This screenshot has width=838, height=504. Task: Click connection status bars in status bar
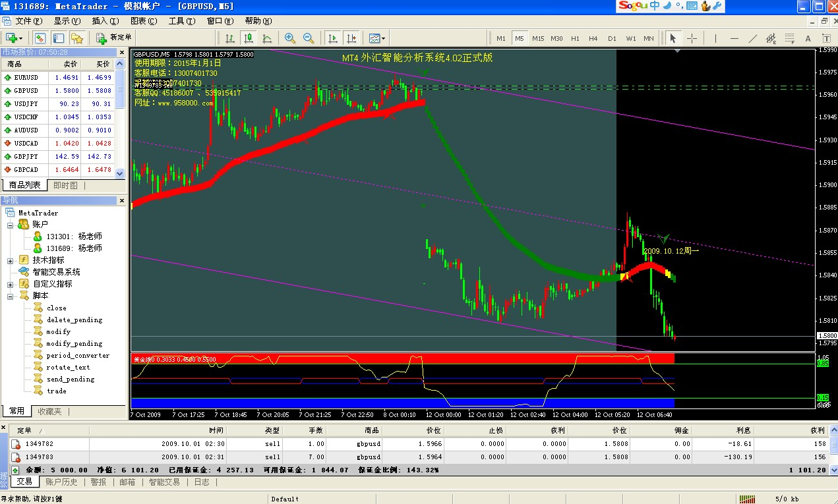pos(747,499)
